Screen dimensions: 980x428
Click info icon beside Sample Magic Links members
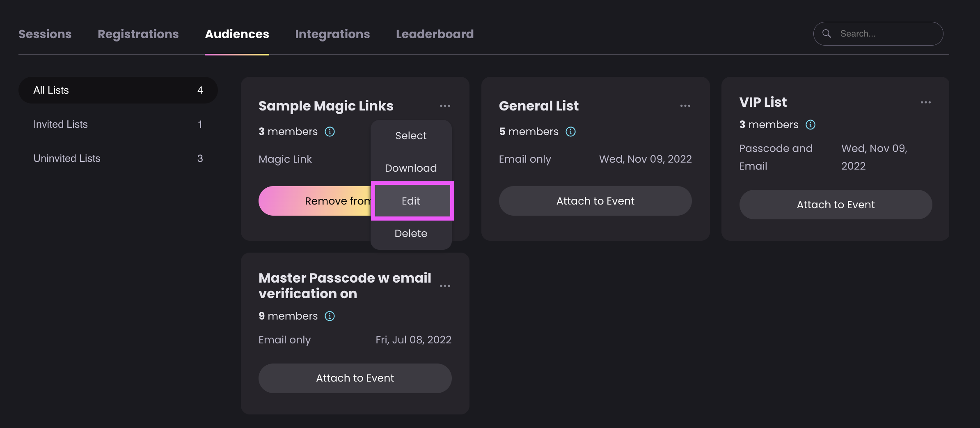point(330,131)
